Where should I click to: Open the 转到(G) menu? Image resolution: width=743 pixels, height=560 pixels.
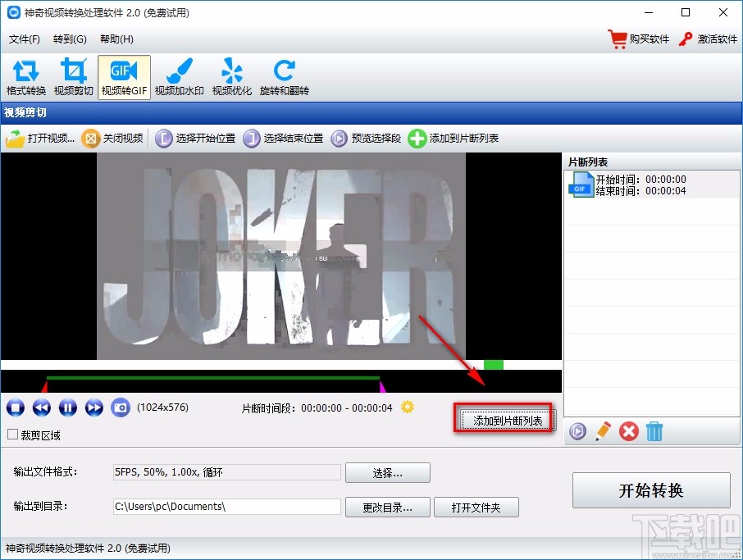[x=70, y=39]
